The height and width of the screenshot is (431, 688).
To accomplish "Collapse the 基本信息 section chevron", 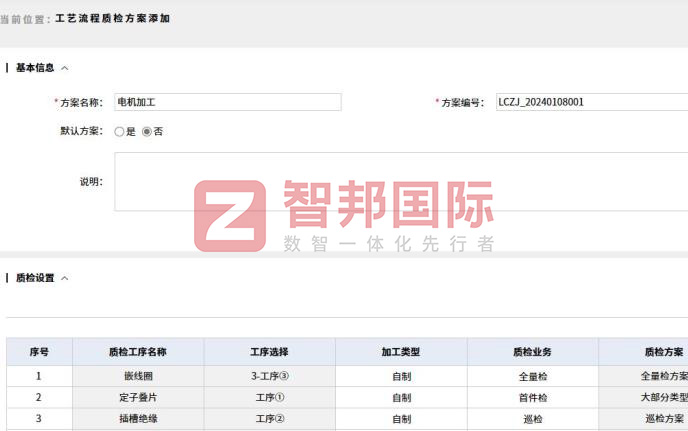I will click(x=65, y=68).
